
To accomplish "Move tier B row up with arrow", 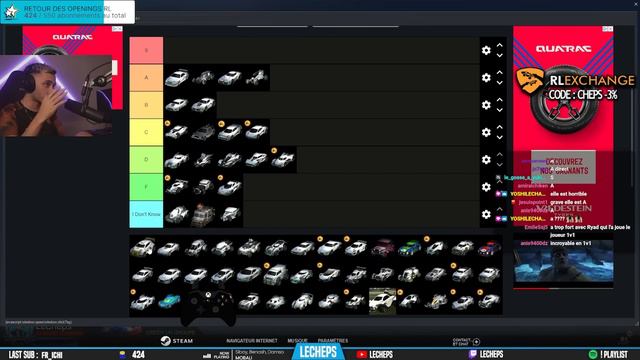I will coord(500,100).
